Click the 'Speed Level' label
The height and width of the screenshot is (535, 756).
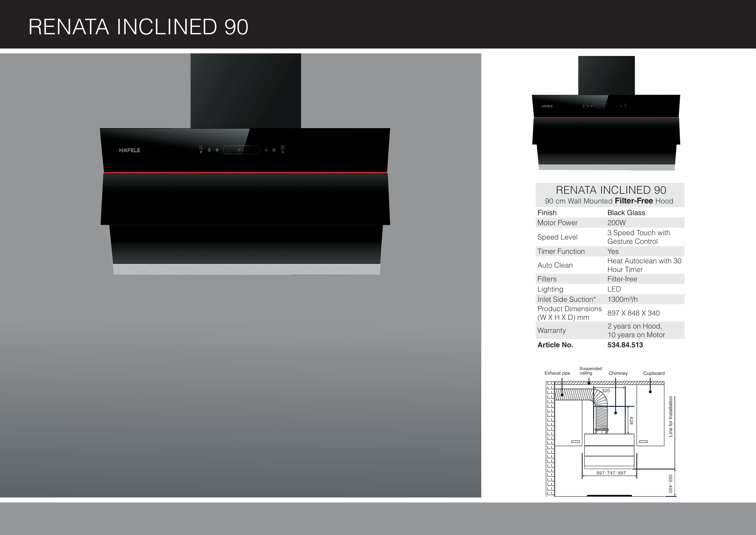pos(558,237)
